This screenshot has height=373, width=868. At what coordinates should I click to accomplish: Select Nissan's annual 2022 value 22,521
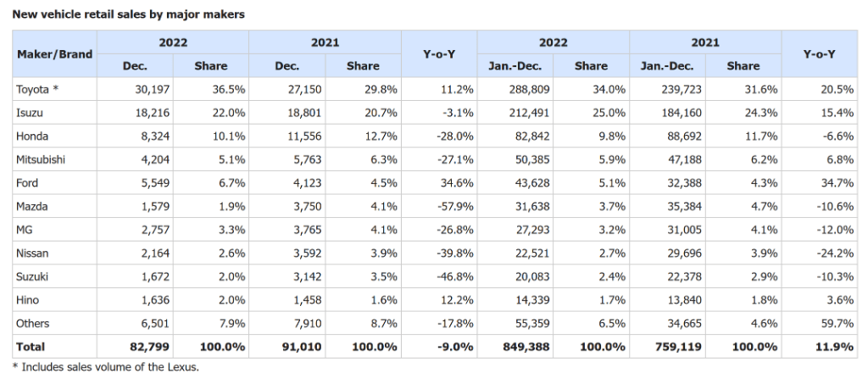click(x=532, y=253)
